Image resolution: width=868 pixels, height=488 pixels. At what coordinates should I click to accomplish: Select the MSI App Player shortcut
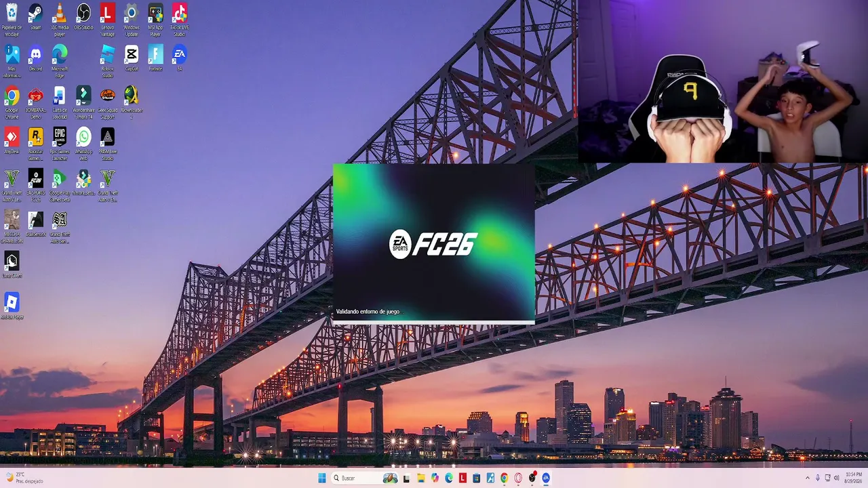click(155, 20)
